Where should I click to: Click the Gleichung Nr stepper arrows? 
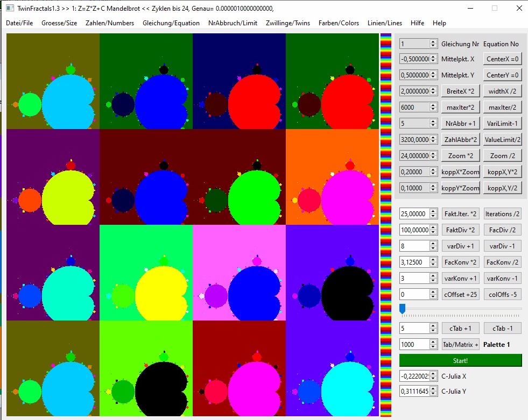click(x=433, y=44)
